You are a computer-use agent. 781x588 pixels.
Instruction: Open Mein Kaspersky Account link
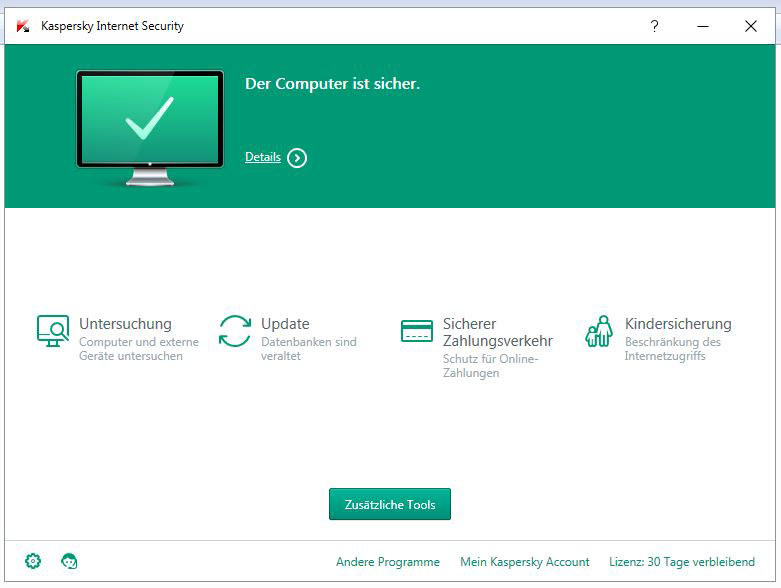tap(524, 562)
